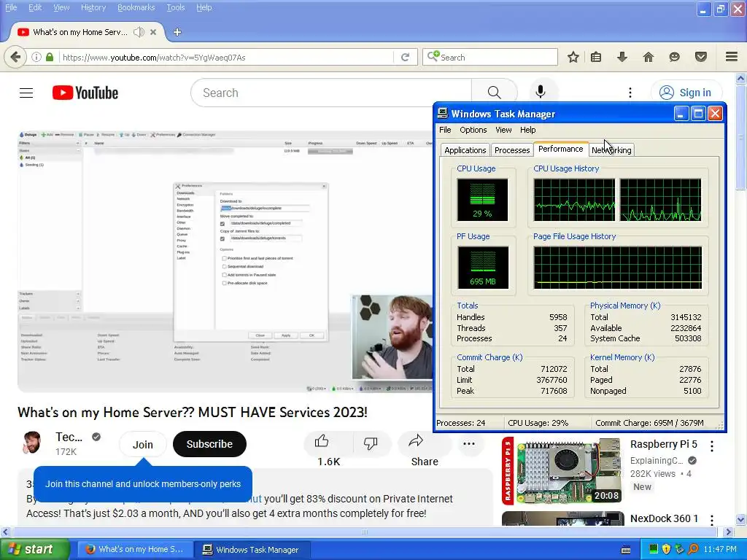The height and width of the screenshot is (560, 747).
Task: Like the video with thumbs up
Action: pos(322,442)
